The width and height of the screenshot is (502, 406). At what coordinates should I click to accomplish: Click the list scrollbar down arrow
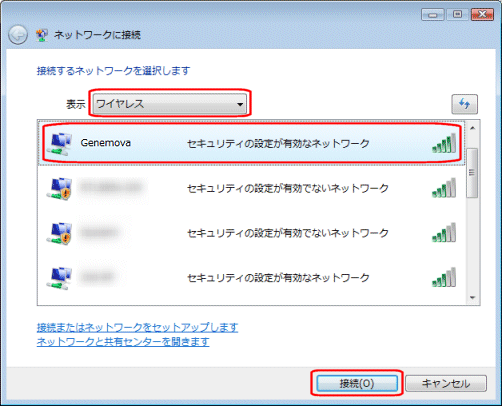472,298
